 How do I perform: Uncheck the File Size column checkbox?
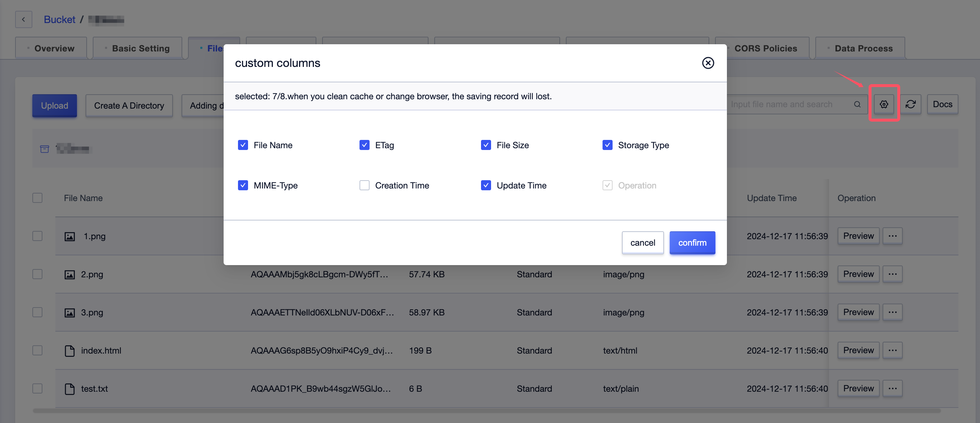pyautogui.click(x=486, y=145)
